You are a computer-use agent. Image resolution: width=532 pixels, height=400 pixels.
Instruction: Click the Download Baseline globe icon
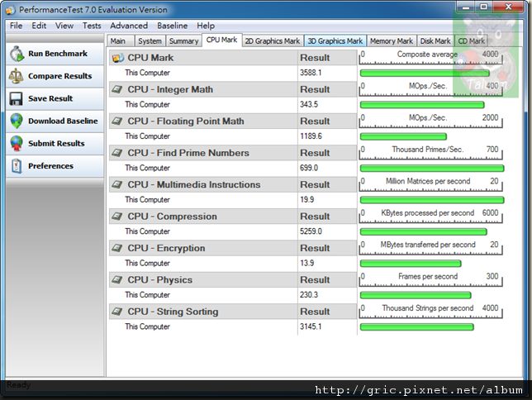[x=17, y=121]
